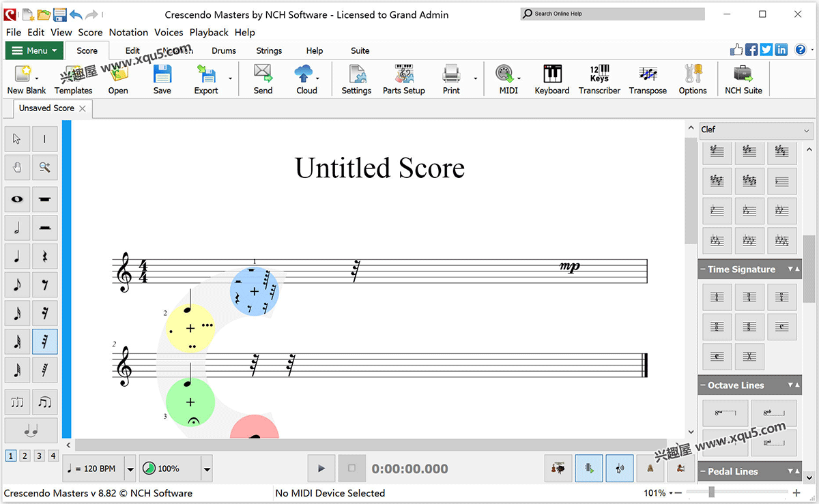819x504 pixels.
Task: Click the Save toolbar icon
Action: pyautogui.click(x=162, y=78)
